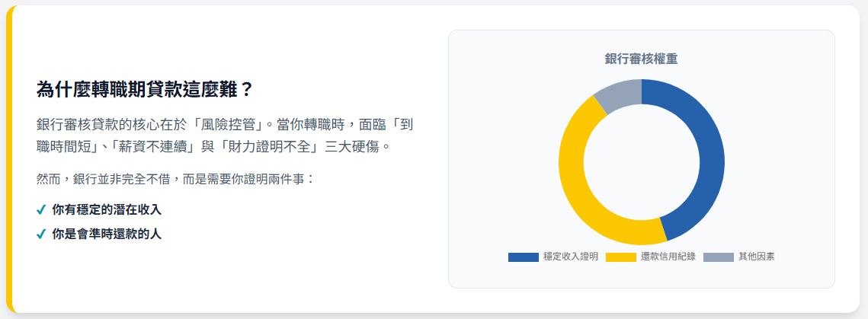Toggle the blue 穩定收入證明 legend swatch

click(x=523, y=257)
